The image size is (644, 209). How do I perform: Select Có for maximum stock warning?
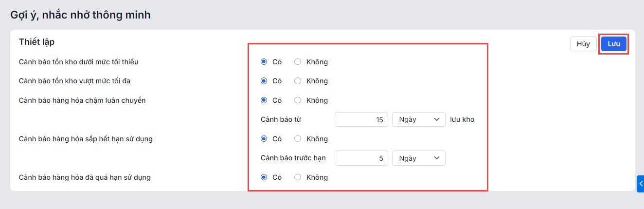pos(264,81)
